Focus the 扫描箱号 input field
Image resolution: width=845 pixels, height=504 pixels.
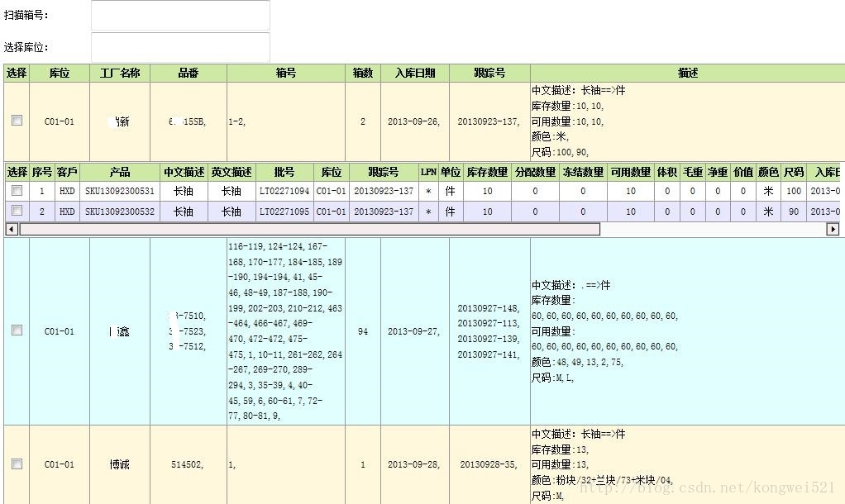click(180, 15)
